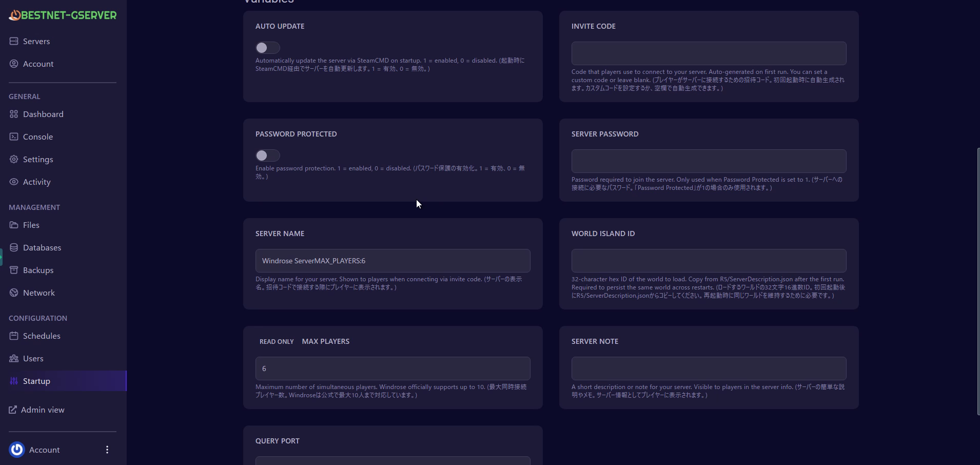Open Console via its terminal icon
Image resolution: width=980 pixels, height=465 pixels.
14,137
